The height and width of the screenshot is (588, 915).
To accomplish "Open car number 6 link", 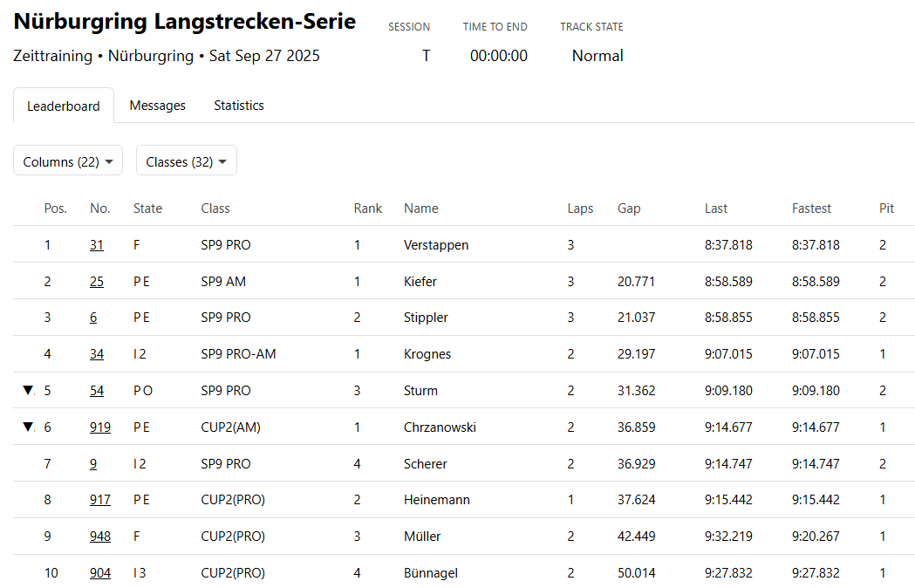I will 93,317.
